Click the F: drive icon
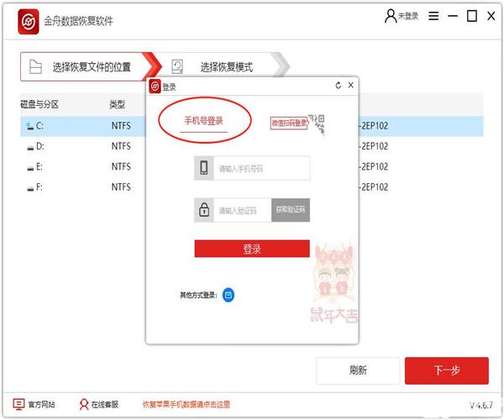The image size is (504, 420). [30, 189]
